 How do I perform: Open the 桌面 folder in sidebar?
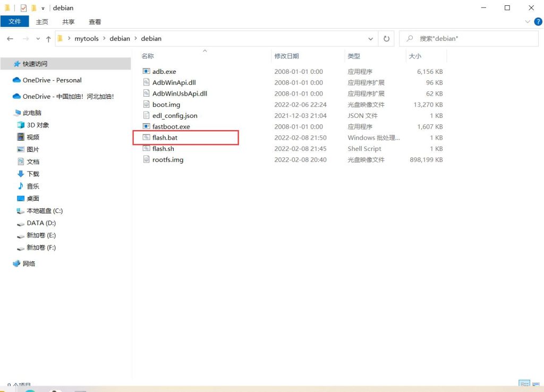[28, 199]
